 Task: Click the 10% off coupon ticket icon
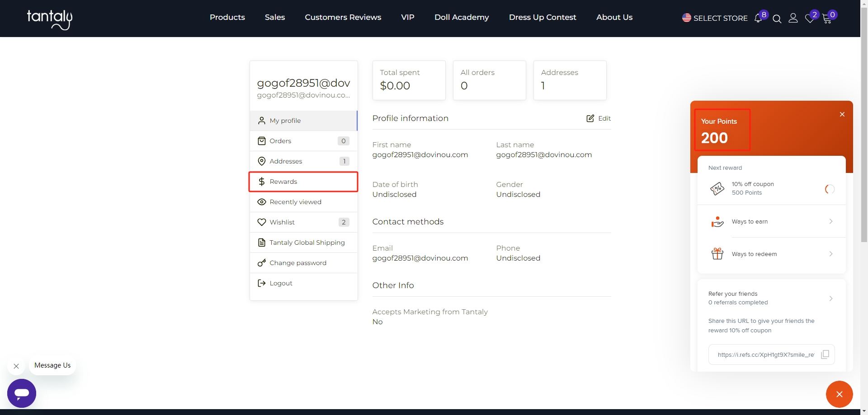click(717, 188)
